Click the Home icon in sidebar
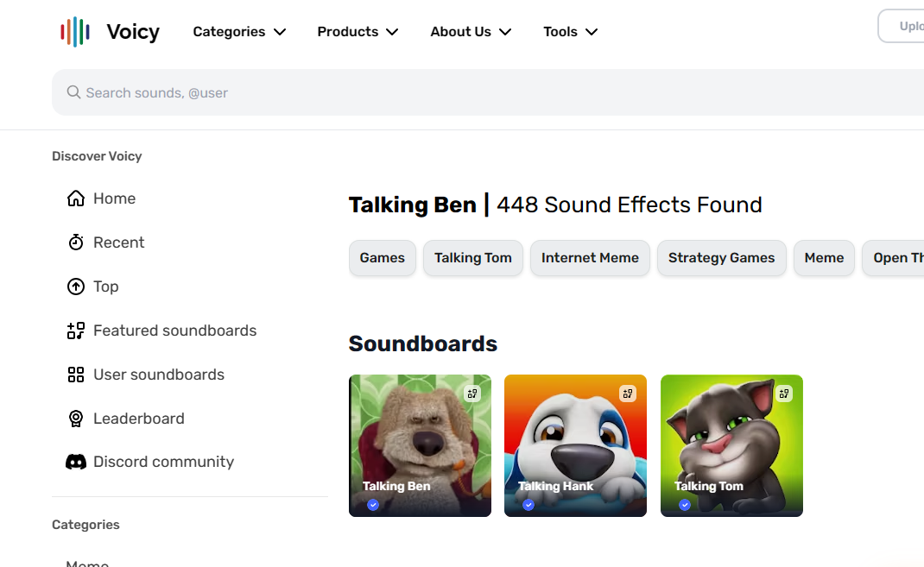 pyautogui.click(x=76, y=198)
